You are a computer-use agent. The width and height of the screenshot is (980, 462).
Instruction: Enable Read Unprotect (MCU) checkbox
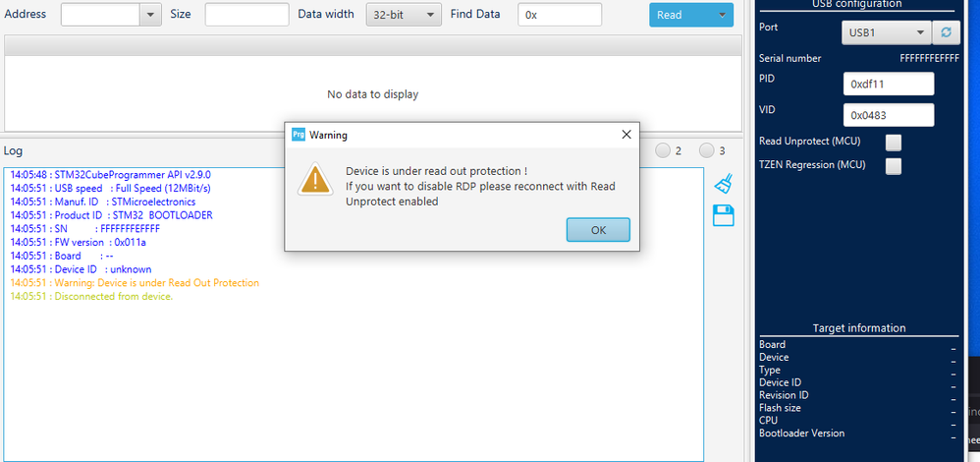click(894, 143)
